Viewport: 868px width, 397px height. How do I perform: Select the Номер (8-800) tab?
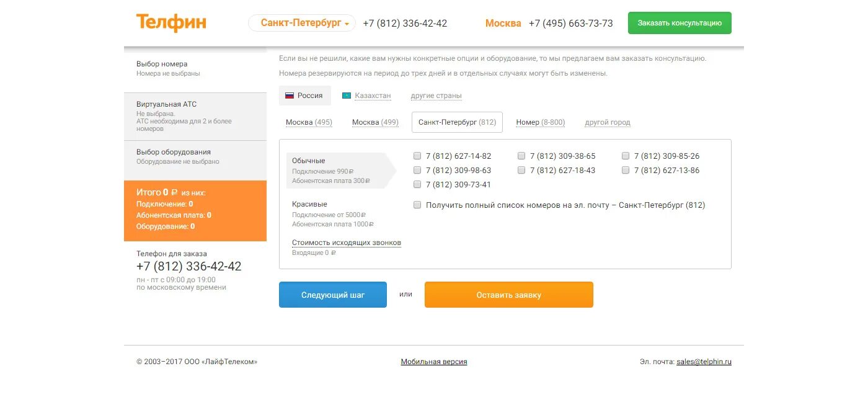541,122
